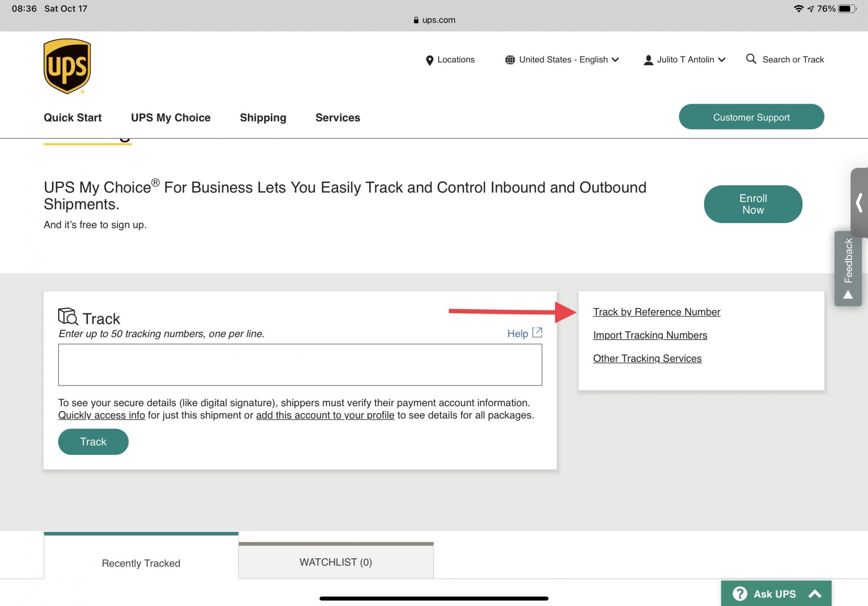Click the battery status indicator

[847, 9]
